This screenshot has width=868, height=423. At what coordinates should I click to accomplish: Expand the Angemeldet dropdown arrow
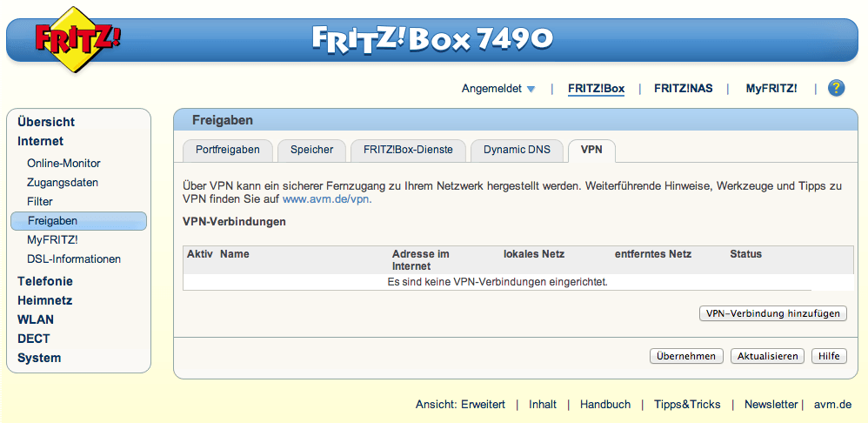531,89
